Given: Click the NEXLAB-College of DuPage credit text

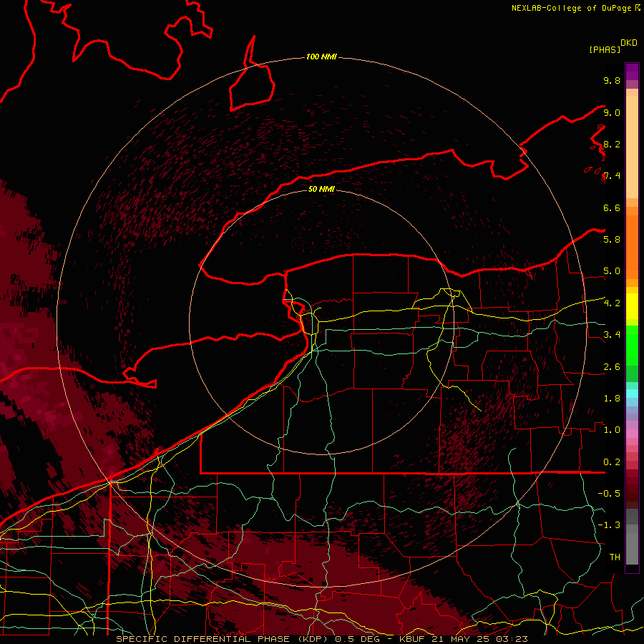Looking at the screenshot, I should [x=572, y=8].
